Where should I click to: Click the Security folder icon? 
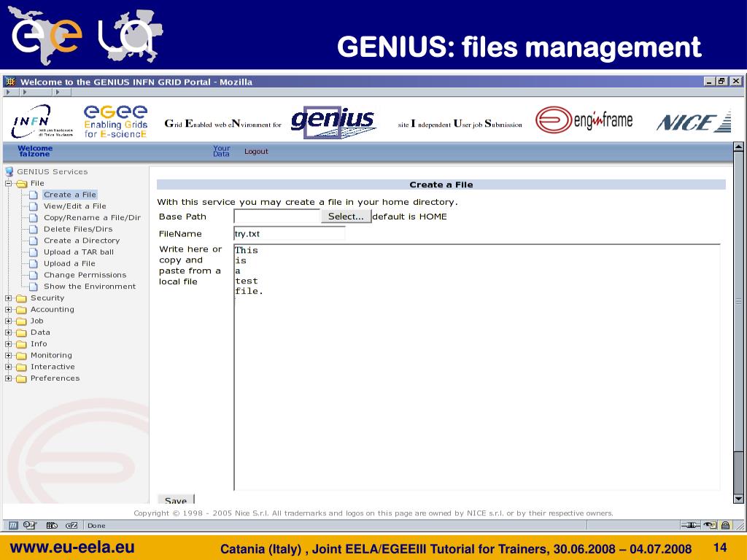click(21, 298)
